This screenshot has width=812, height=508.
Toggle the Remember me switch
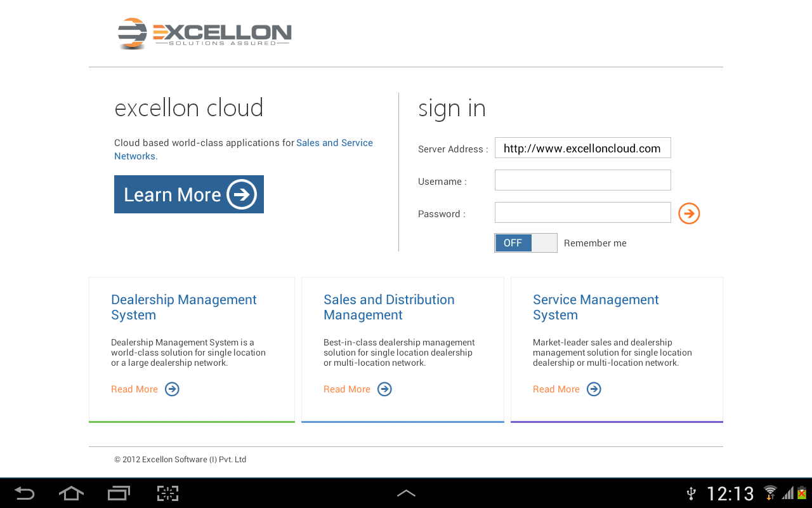pos(526,243)
